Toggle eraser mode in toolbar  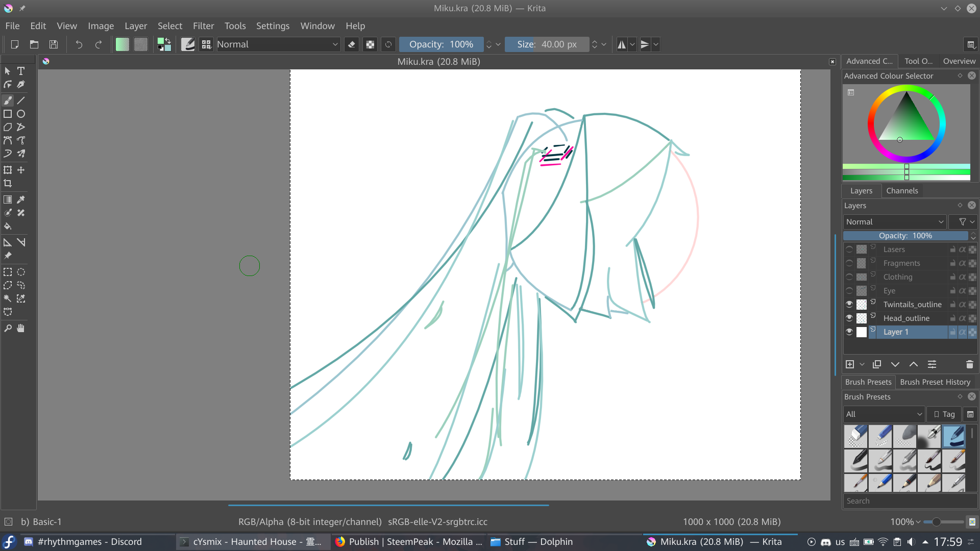351,44
